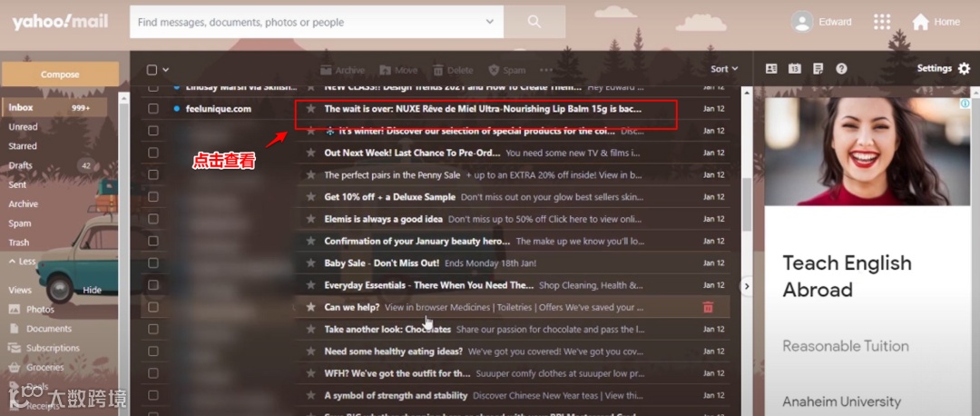Expand the search options dropdown arrow
980x416 pixels.
click(x=489, y=22)
